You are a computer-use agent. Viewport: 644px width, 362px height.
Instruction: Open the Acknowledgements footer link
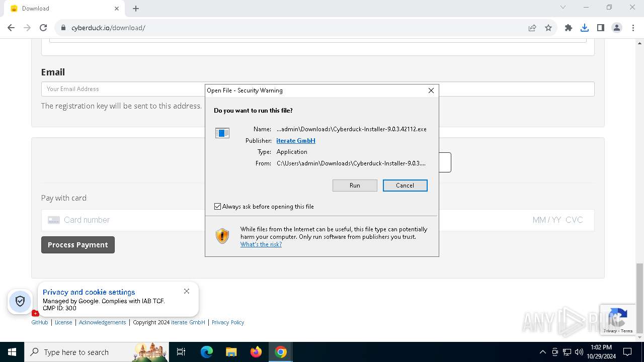tap(103, 322)
